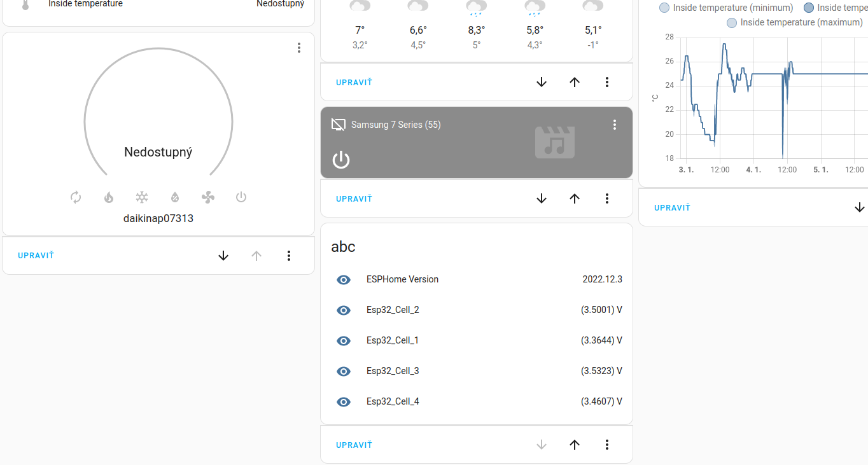Open options menu below abc card

pos(607,445)
